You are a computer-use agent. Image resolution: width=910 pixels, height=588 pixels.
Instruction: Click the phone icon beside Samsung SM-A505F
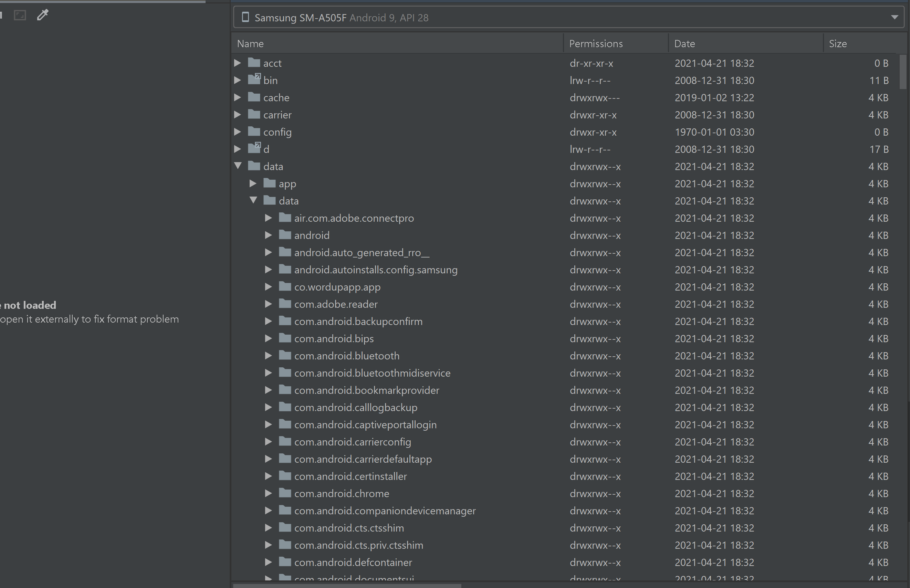[x=245, y=17]
